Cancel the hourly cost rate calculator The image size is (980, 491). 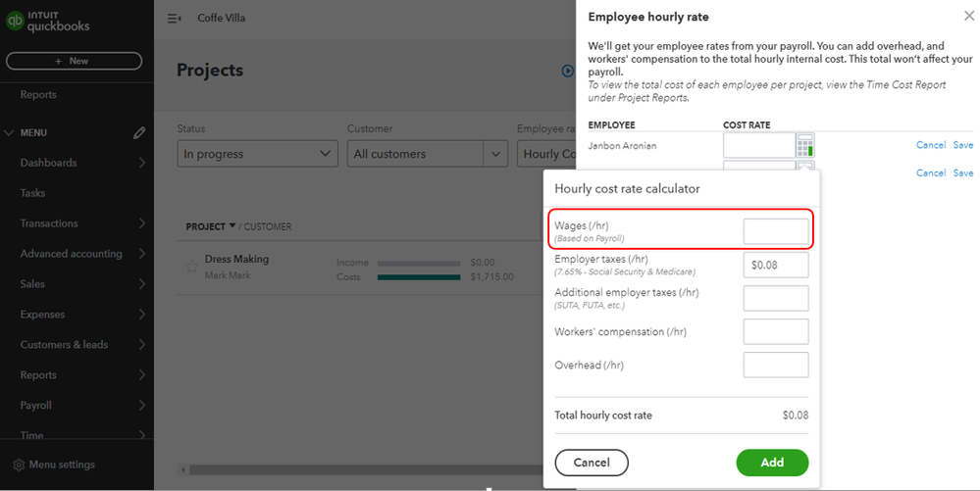(592, 463)
